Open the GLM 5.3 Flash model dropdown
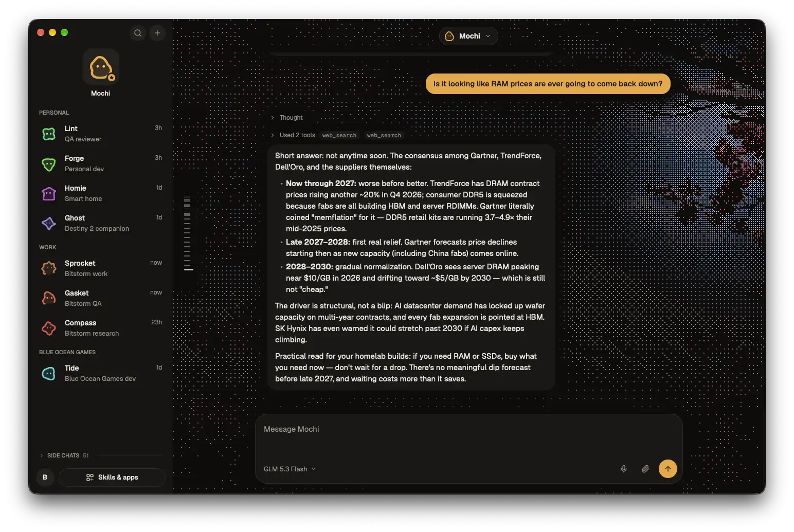Screen dimensions: 794x532 coord(290,469)
